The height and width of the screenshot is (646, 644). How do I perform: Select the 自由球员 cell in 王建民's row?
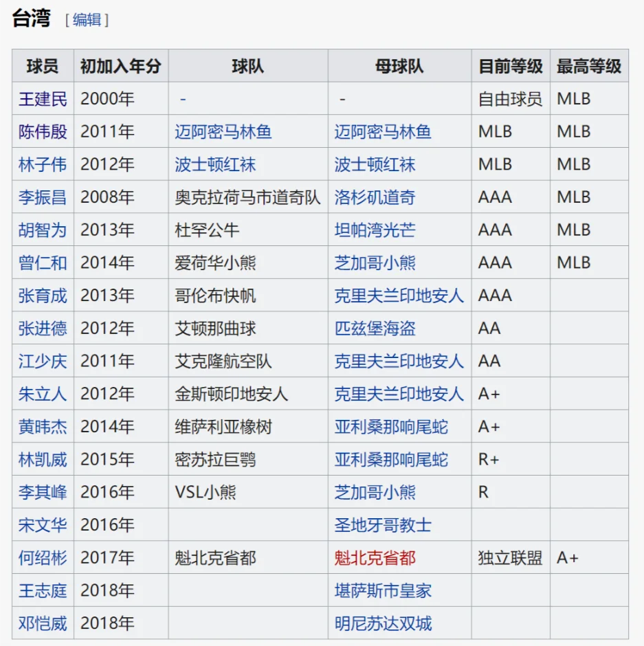[x=510, y=99]
